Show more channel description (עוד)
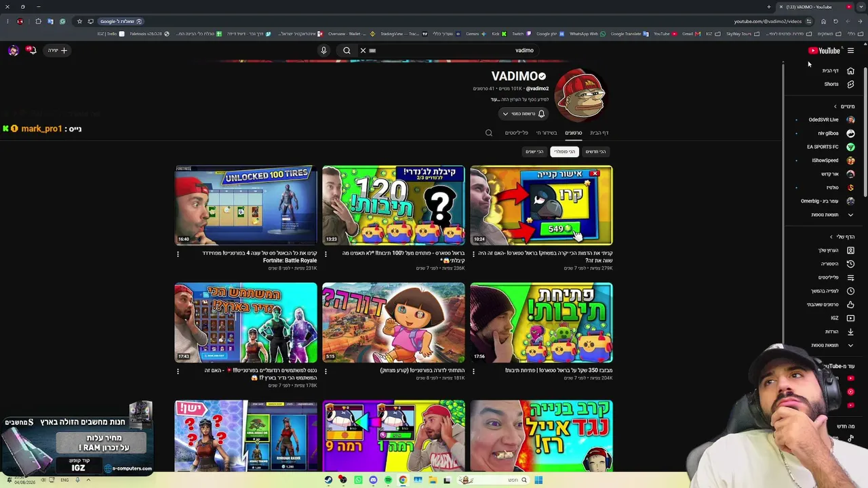This screenshot has height=488, width=868. click(495, 100)
